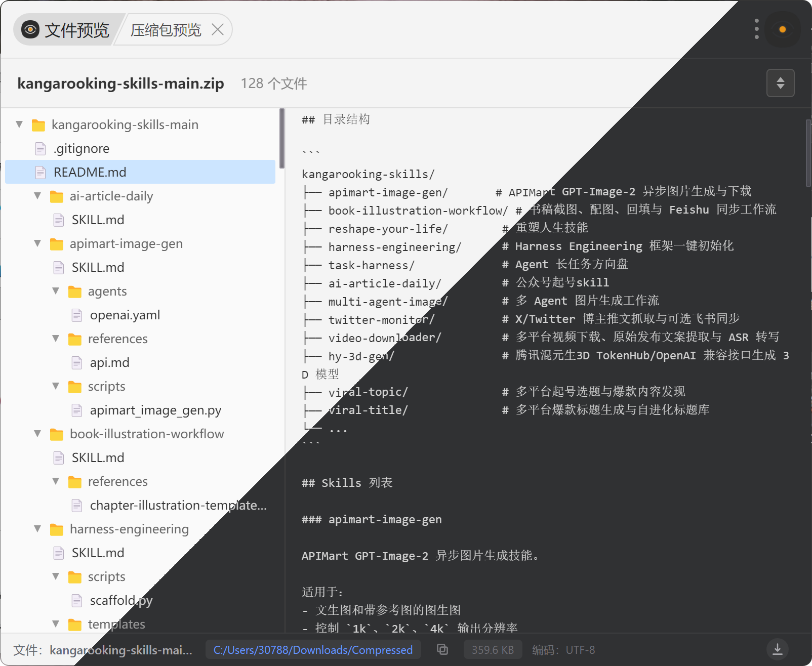The image size is (812, 666).
Task: Click the '### apimart-image-gen' heading line
Action: pyautogui.click(x=372, y=519)
